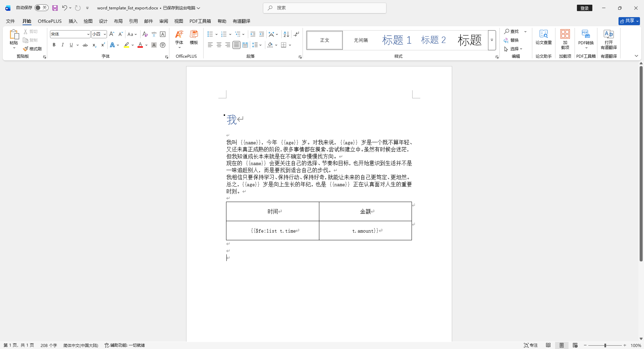Screen dimensions: 644x349
Task: Apply the 标题 1 heading style
Action: pos(397,40)
